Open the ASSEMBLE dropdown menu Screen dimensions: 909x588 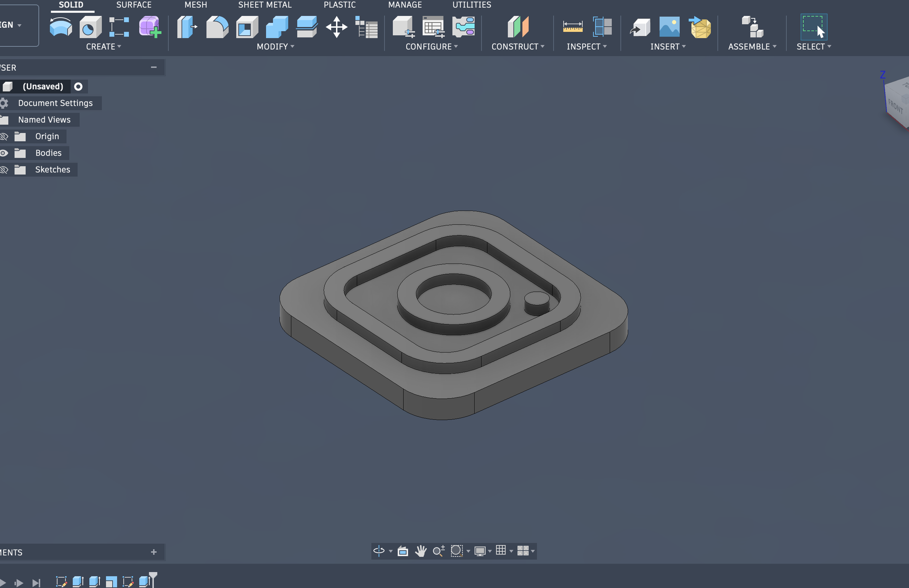coord(752,47)
